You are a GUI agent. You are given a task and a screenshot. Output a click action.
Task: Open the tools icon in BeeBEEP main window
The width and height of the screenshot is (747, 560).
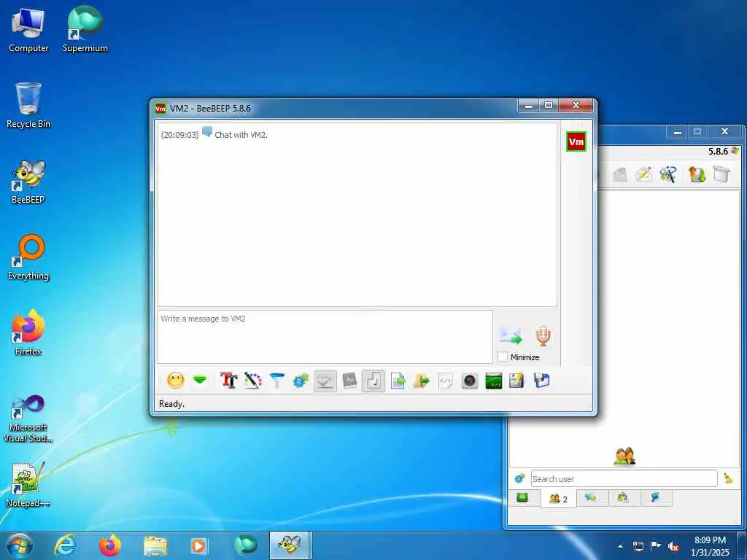[x=668, y=174]
